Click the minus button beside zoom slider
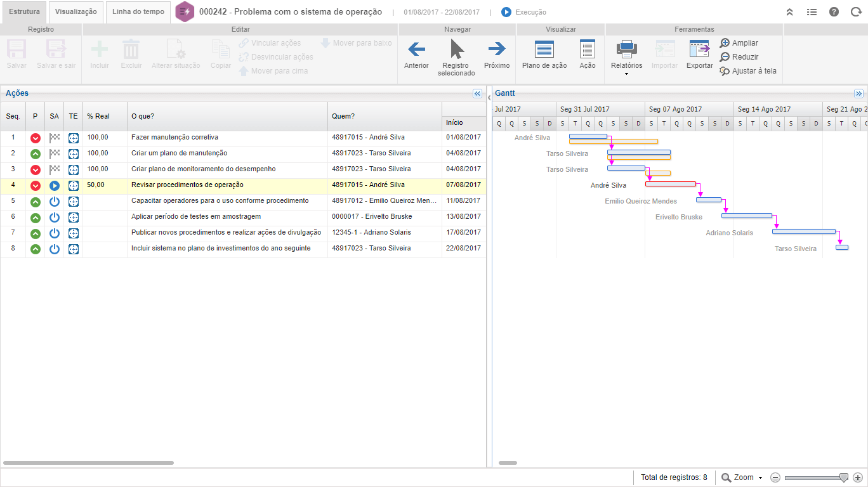 (775, 477)
